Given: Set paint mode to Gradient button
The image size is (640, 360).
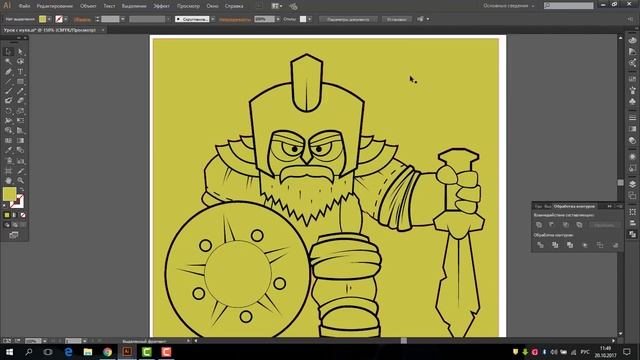Looking at the screenshot, I should pyautogui.click(x=15, y=215).
